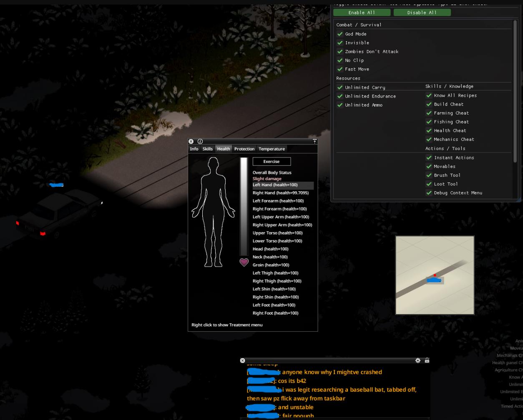Click the pin icon on the health panel
Screen dimensions: 523x420
[314, 142]
